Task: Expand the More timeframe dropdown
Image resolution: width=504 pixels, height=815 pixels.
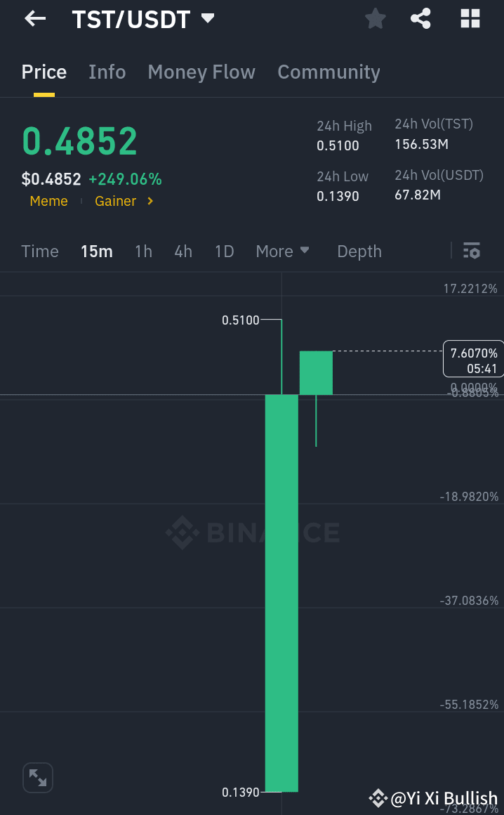Action: (x=282, y=251)
